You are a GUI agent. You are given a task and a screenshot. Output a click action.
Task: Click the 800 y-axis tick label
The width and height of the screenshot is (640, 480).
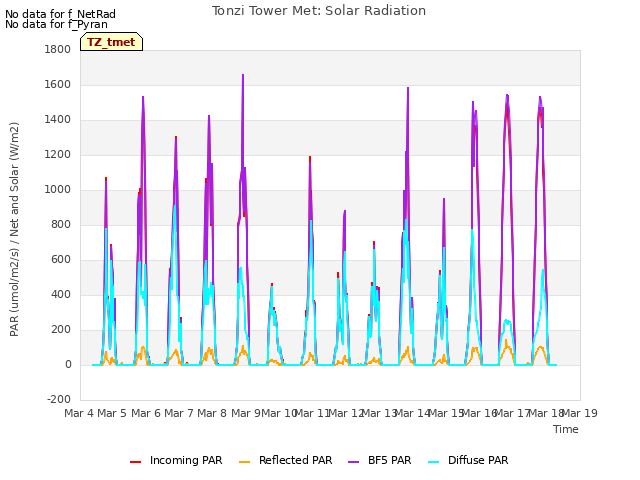coord(61,224)
